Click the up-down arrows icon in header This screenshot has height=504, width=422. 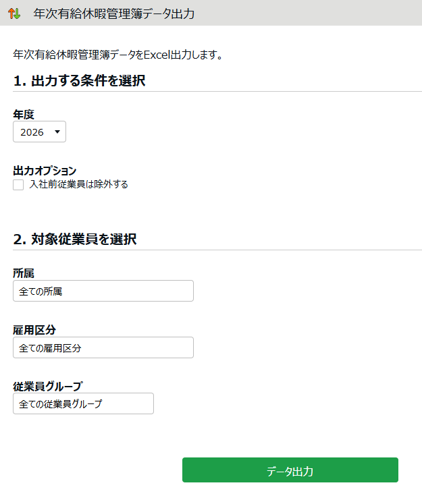tap(14, 13)
